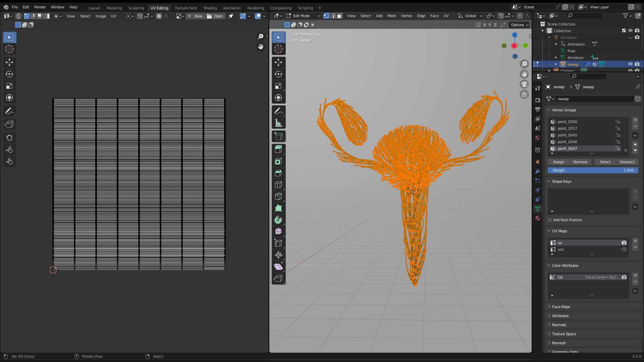Hide the sweep object in viewport
The height and width of the screenshot is (362, 644).
click(630, 64)
